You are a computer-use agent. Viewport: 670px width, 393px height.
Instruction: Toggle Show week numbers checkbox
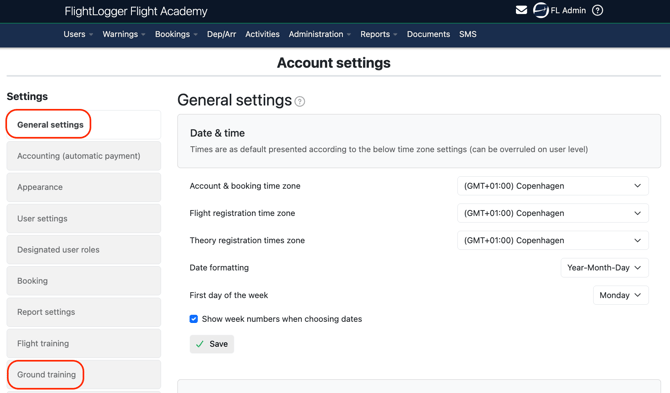194,319
